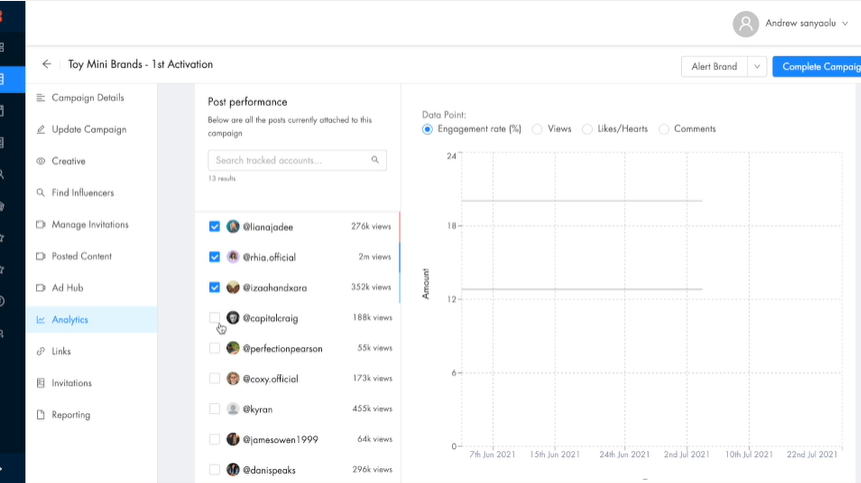Expand the Andrew sanyaolu account menu
Viewport: 861px width, 483px height.
tap(846, 23)
